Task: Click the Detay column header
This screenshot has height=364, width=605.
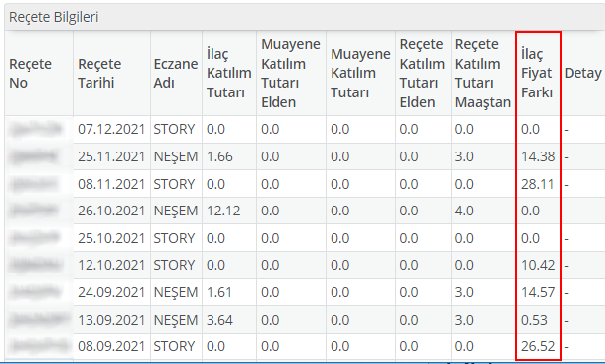Action: 582,73
